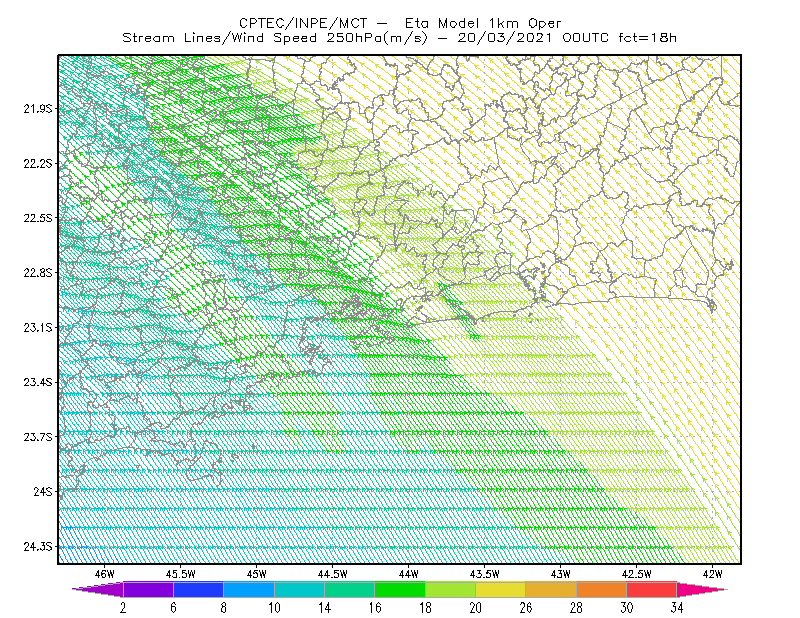The image size is (800, 618).
Task: Click the bright green 16-18 legend swatch
Action: (x=400, y=589)
